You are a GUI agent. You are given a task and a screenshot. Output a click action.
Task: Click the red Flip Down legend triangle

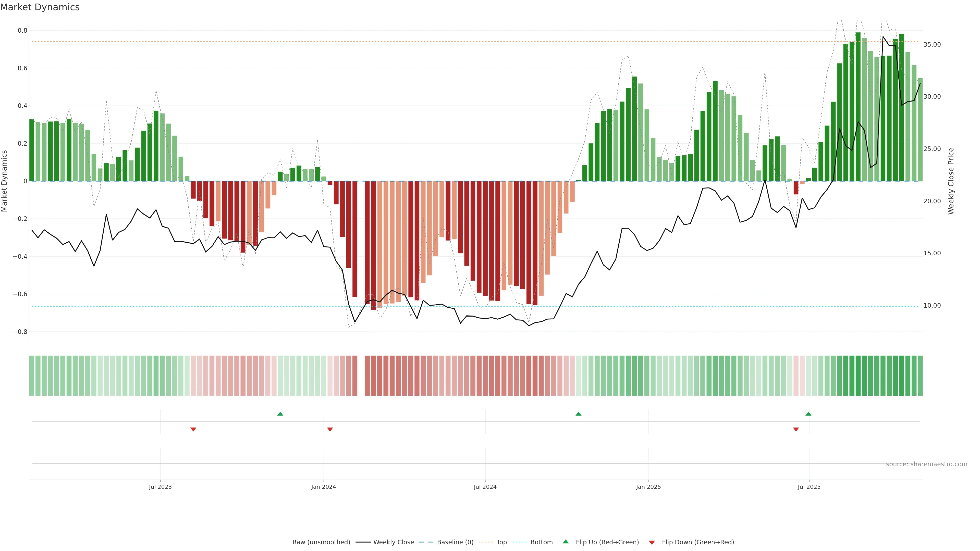[x=652, y=543]
